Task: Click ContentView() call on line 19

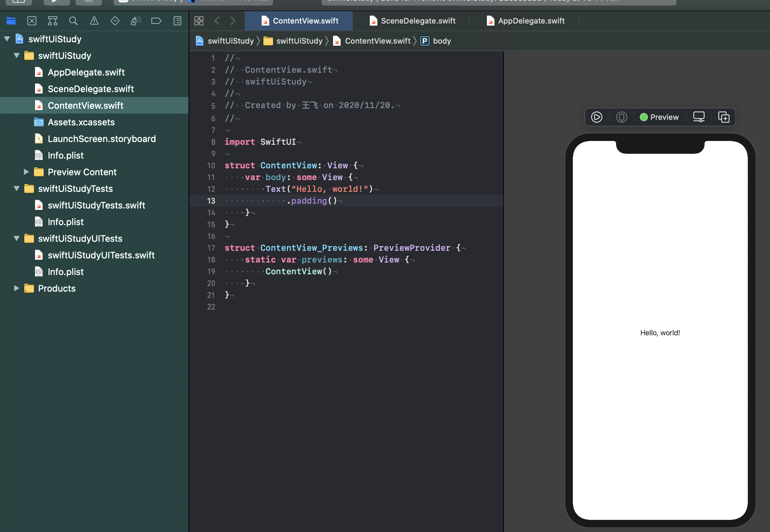Action: 299,272
